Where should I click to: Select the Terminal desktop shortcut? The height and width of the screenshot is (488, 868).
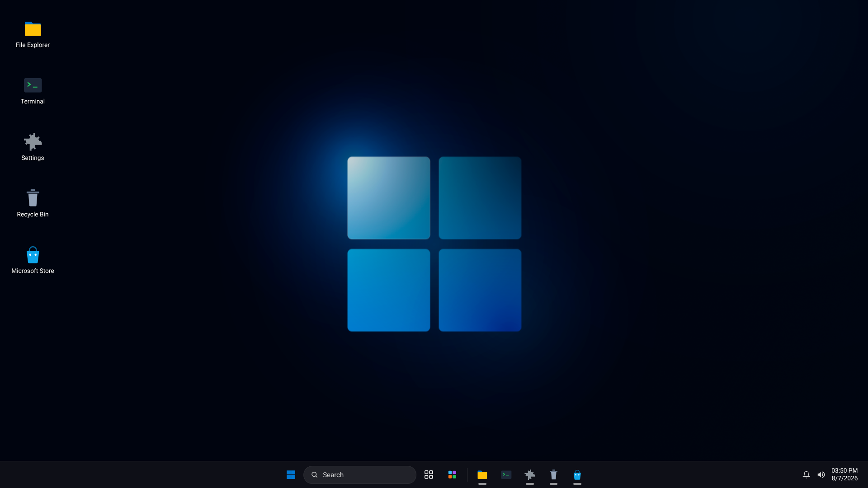33,90
